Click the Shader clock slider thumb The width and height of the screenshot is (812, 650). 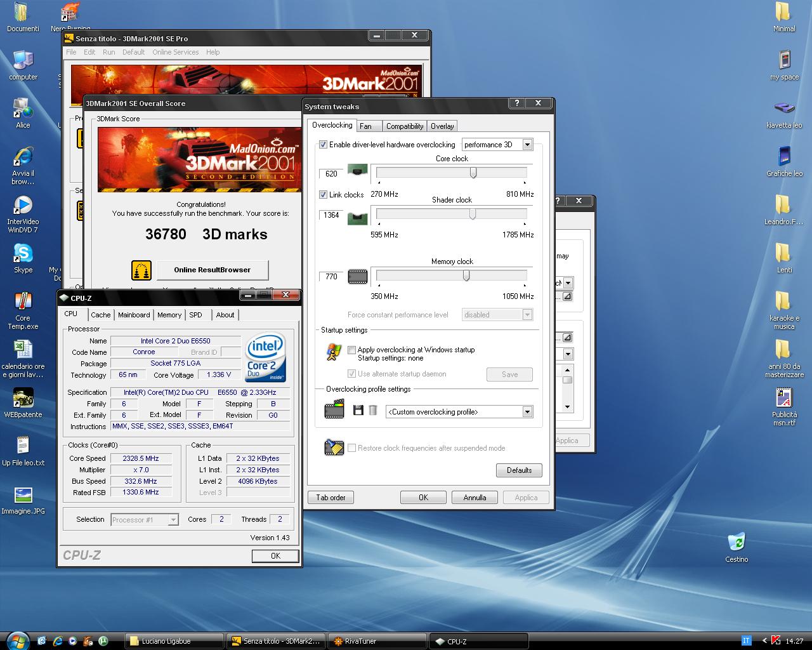click(473, 215)
